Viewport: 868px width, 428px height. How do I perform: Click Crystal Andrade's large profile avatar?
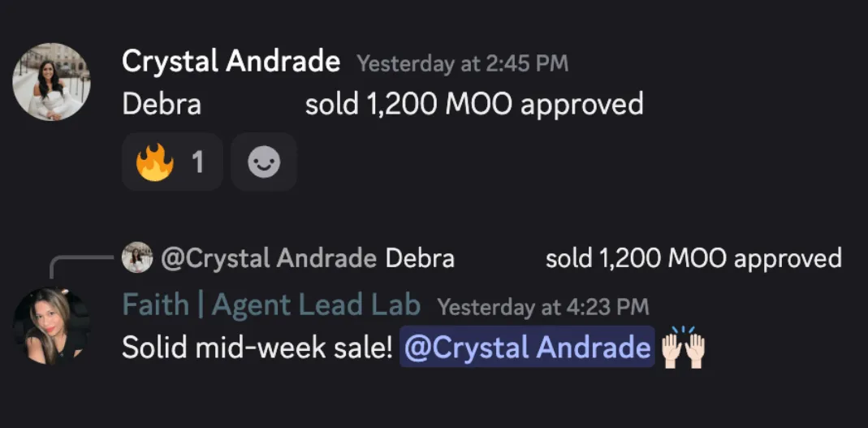coord(51,82)
